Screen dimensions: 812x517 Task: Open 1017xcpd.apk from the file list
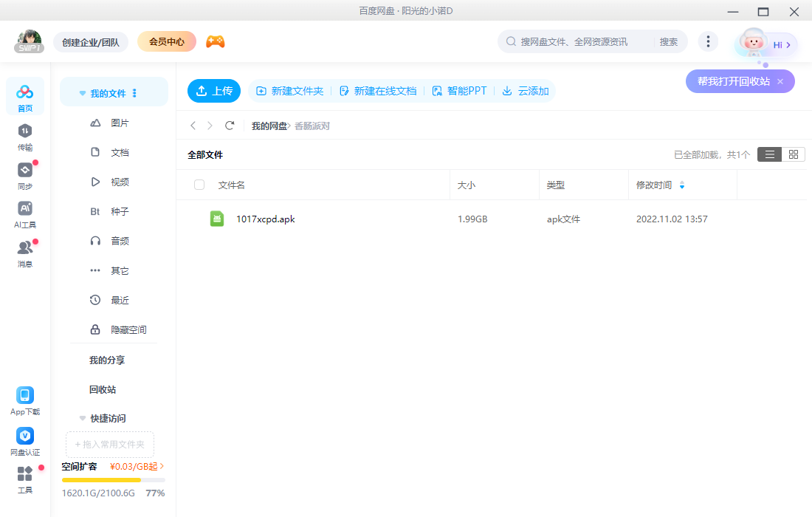tap(266, 219)
